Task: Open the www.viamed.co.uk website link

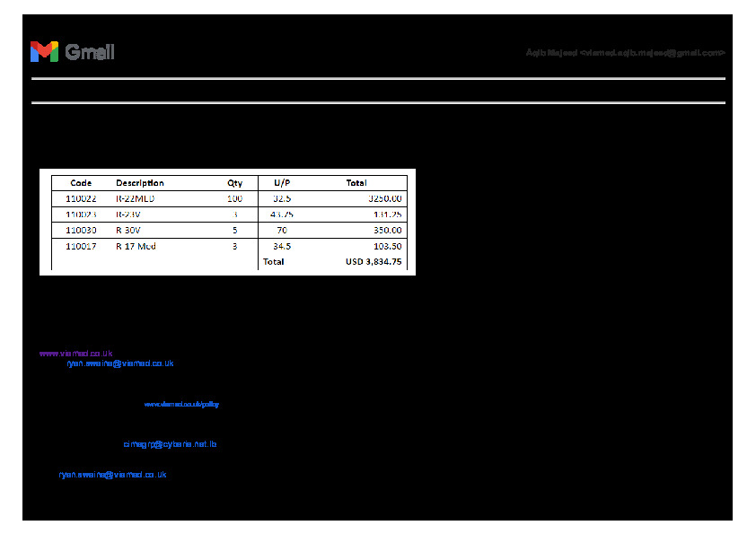Action: [x=75, y=354]
